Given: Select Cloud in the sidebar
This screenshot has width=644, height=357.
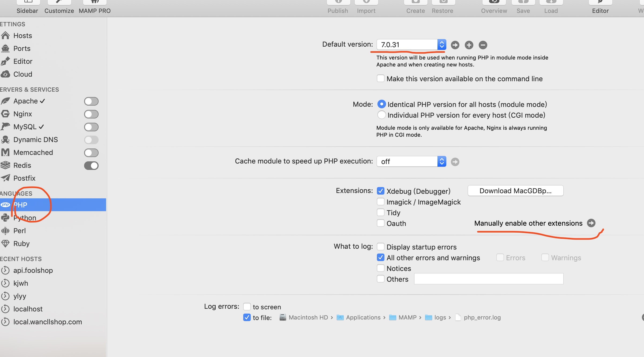Looking at the screenshot, I should tap(23, 74).
